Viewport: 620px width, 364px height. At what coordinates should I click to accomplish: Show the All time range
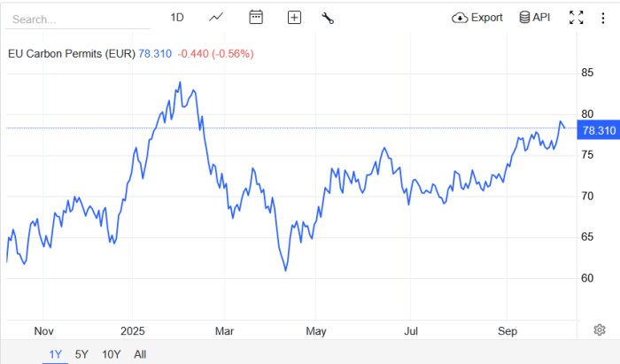(140, 354)
